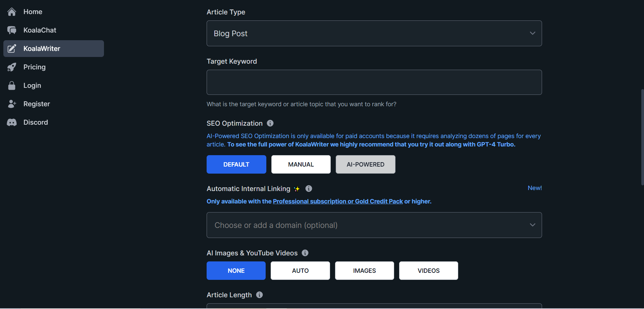644x309 pixels.
Task: Click the target keyword helper question text
Action: [302, 104]
